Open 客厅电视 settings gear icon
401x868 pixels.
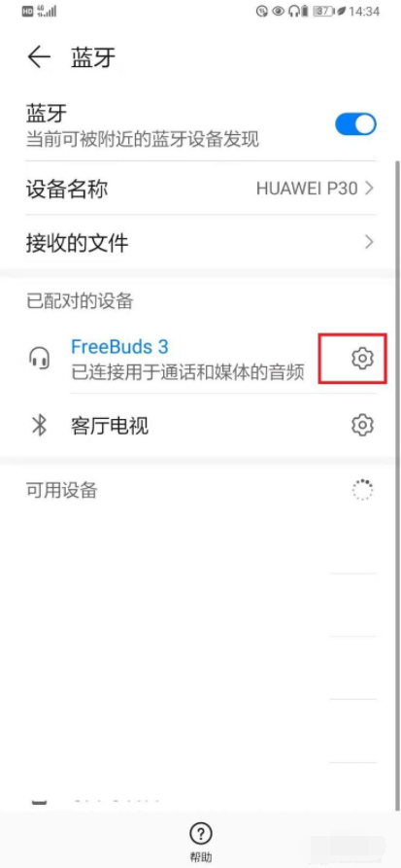[x=363, y=425]
